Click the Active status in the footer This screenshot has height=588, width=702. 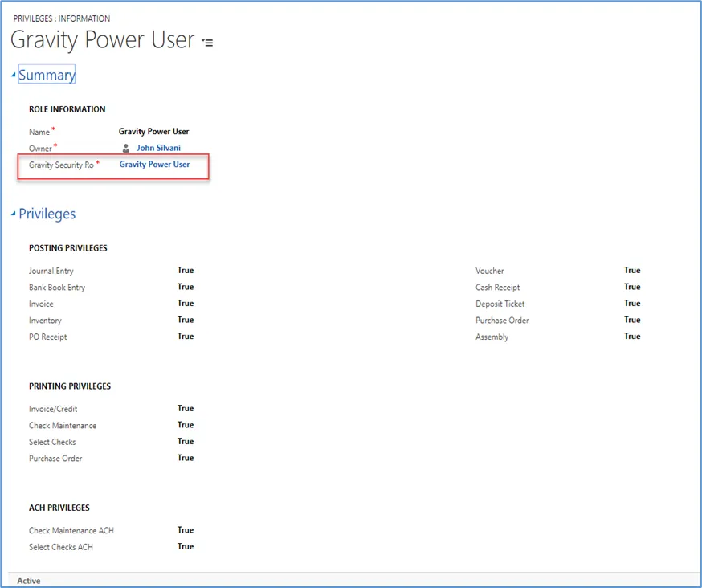point(29,581)
